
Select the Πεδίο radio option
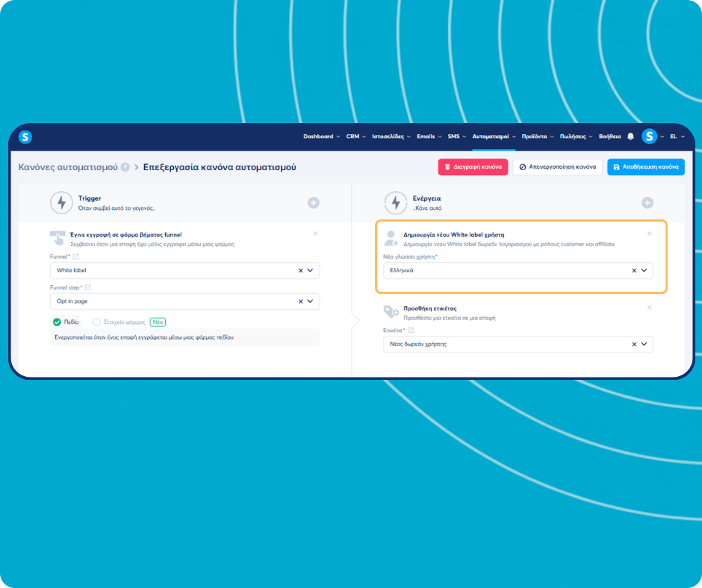click(x=57, y=322)
